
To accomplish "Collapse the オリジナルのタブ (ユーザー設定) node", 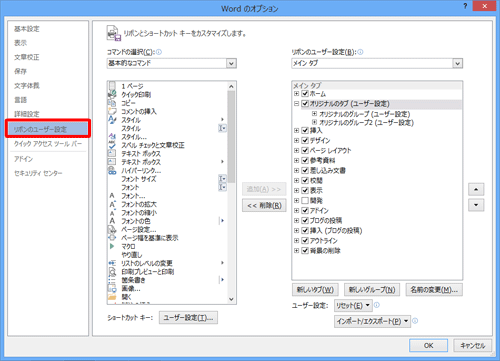I will pyautogui.click(x=296, y=104).
